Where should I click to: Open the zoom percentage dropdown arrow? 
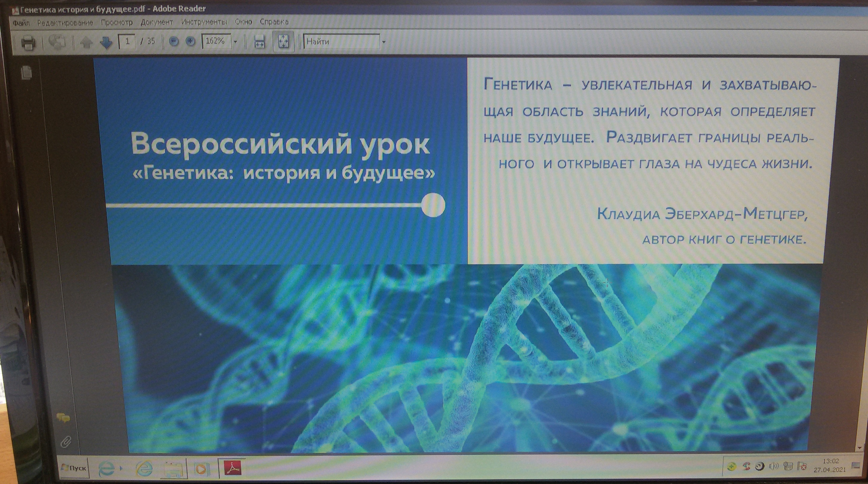pyautogui.click(x=235, y=42)
